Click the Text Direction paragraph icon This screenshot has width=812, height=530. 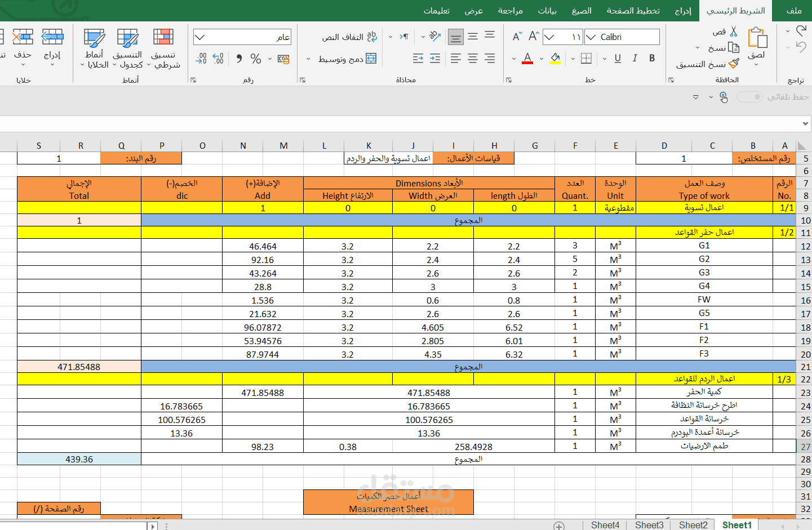tap(404, 37)
